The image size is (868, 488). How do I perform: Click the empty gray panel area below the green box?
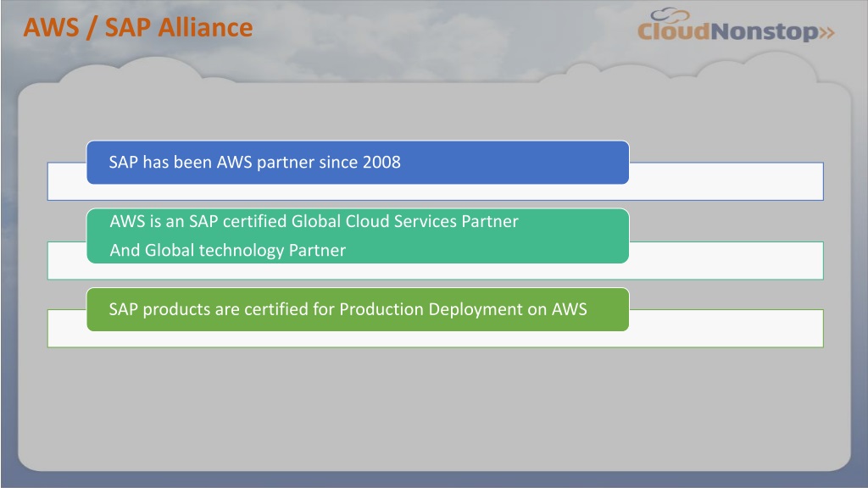[434, 409]
